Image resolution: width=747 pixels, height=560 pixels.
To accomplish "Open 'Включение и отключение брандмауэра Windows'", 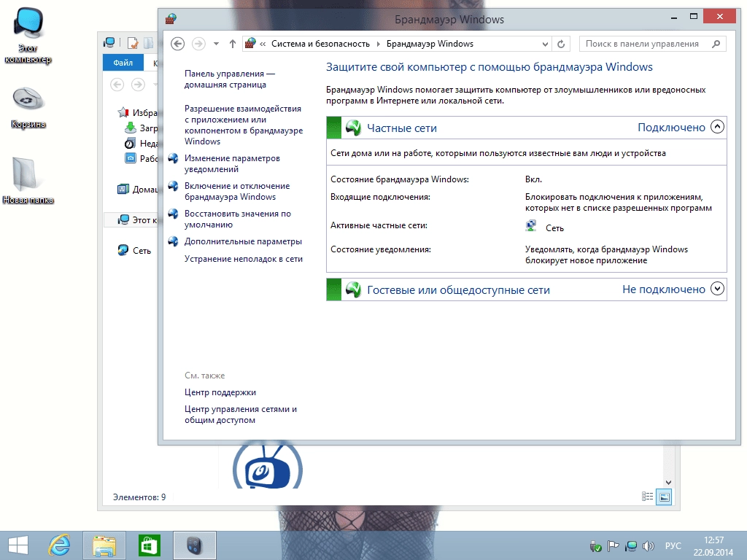I will [x=237, y=191].
